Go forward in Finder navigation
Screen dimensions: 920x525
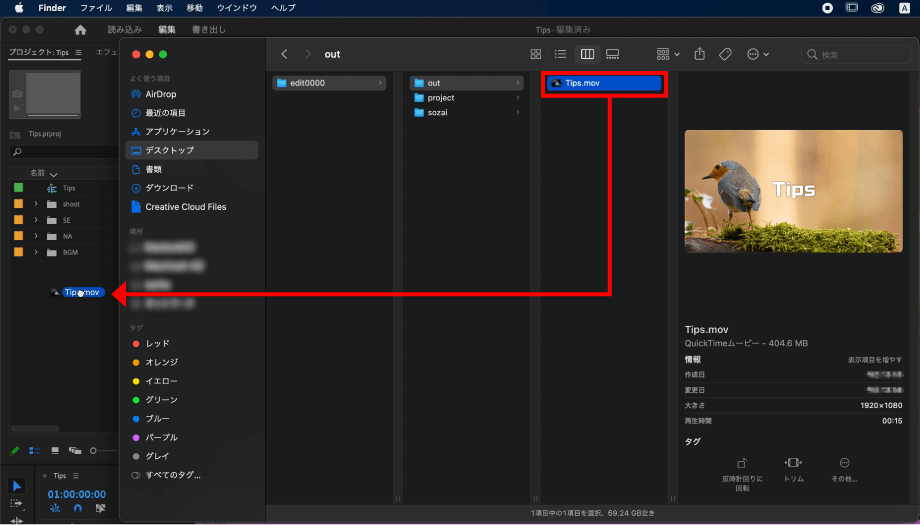[307, 54]
